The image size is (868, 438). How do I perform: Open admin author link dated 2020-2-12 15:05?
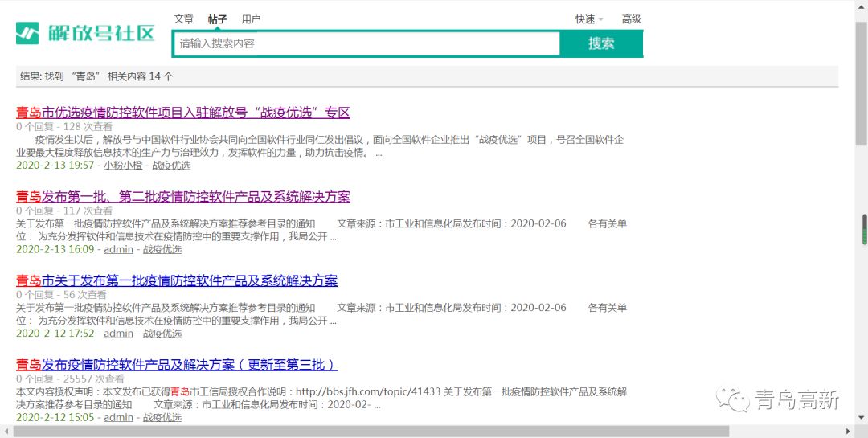coord(118,418)
